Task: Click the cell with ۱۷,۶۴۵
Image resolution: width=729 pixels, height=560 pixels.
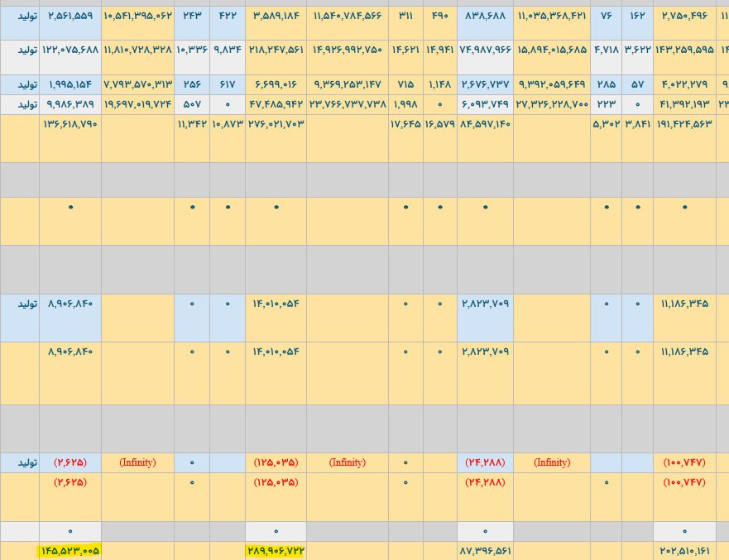Action: click(x=405, y=125)
